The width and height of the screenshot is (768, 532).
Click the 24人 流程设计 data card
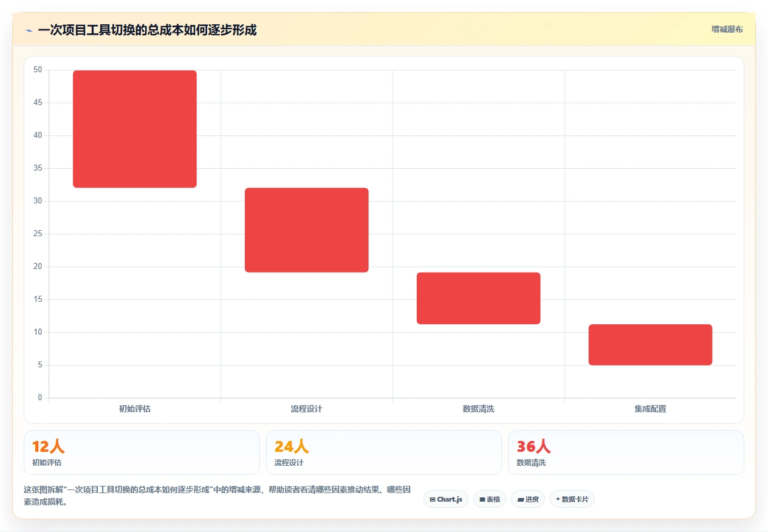pyautogui.click(x=384, y=452)
